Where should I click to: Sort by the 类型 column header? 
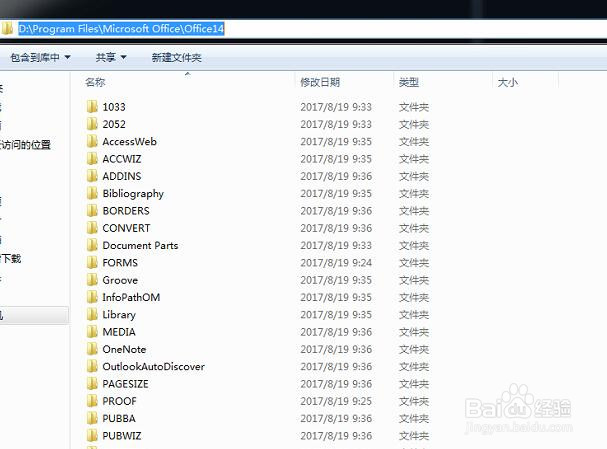pos(408,82)
